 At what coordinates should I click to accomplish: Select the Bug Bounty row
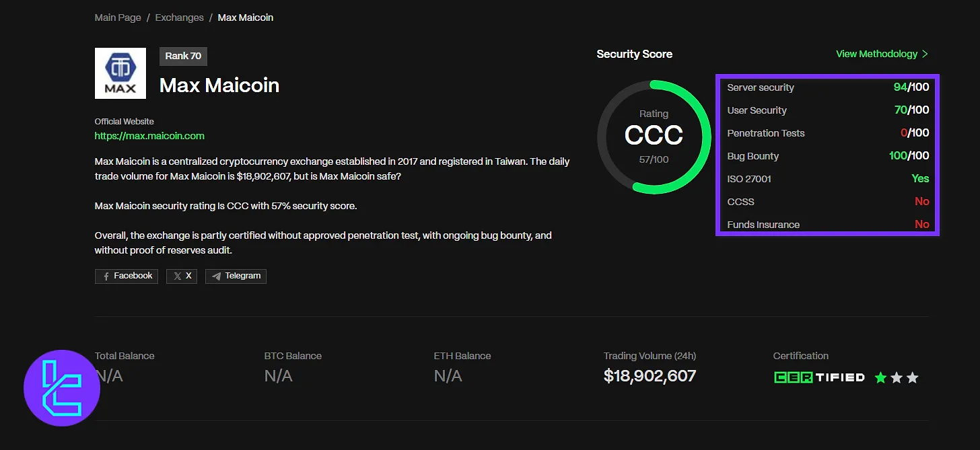(x=828, y=156)
